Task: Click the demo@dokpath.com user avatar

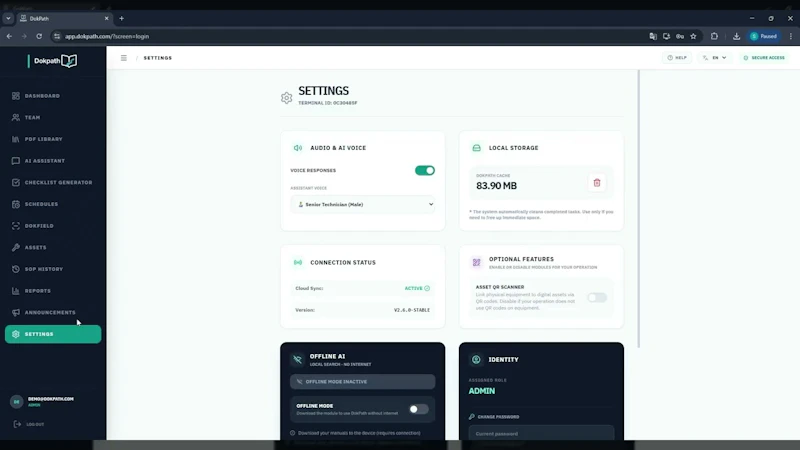Action: point(16,402)
